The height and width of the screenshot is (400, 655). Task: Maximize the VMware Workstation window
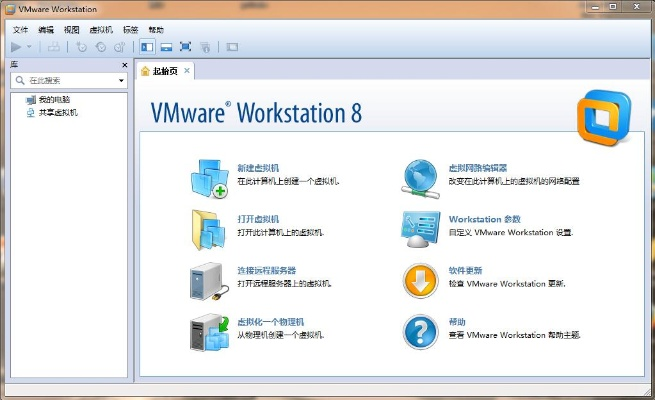click(x=613, y=7)
